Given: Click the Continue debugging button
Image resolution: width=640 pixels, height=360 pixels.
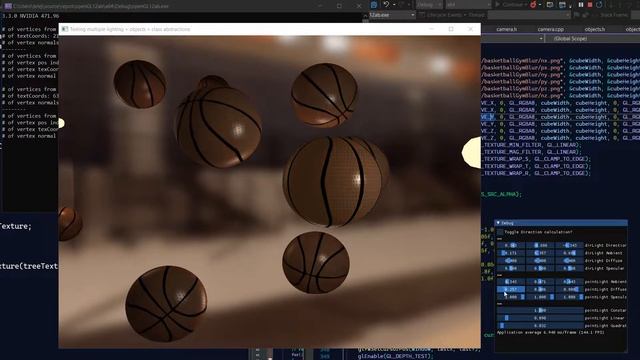Looking at the screenshot, I should click(512, 5).
